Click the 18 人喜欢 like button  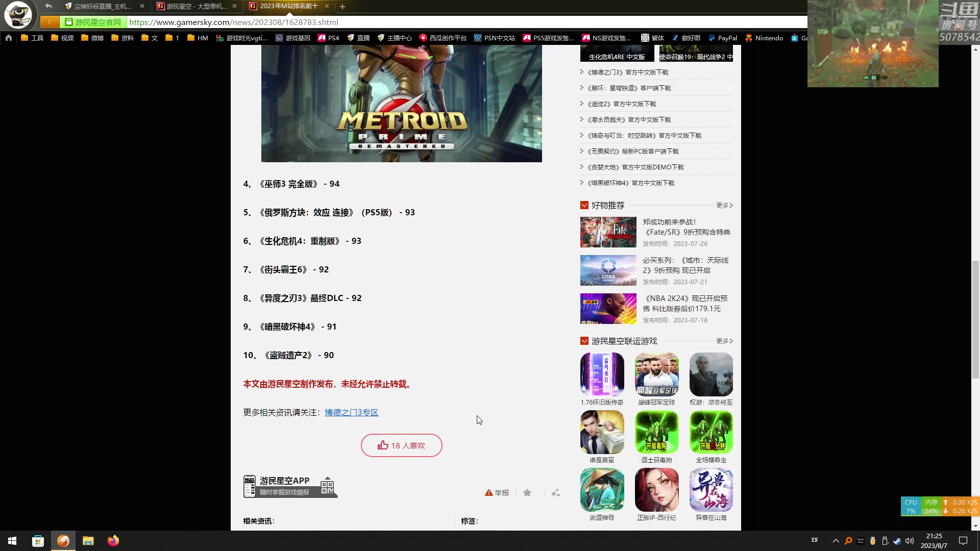(x=402, y=445)
